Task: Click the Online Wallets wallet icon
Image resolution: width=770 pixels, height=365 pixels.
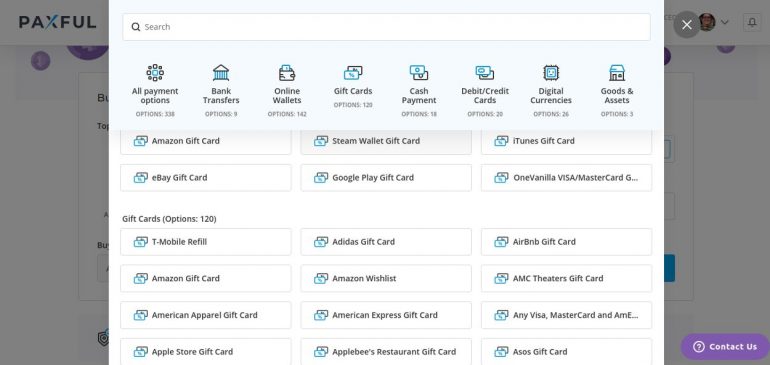Action: click(287, 73)
